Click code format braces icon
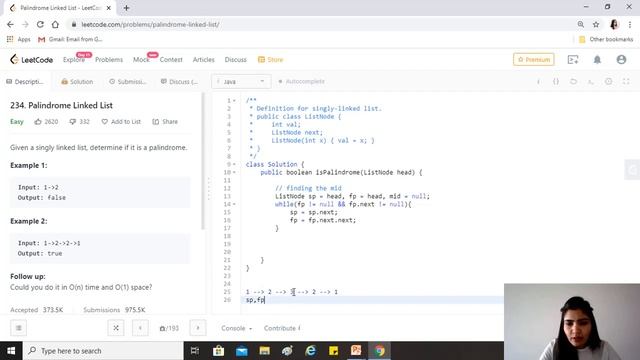The height and width of the screenshot is (360, 640). click(556, 82)
